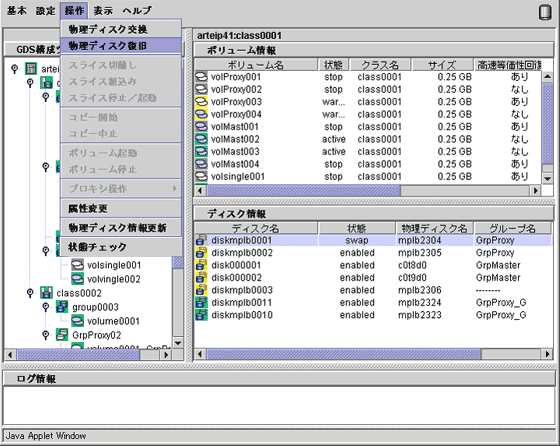Click the GrpProxy02 group icon in tree

tap(62, 335)
